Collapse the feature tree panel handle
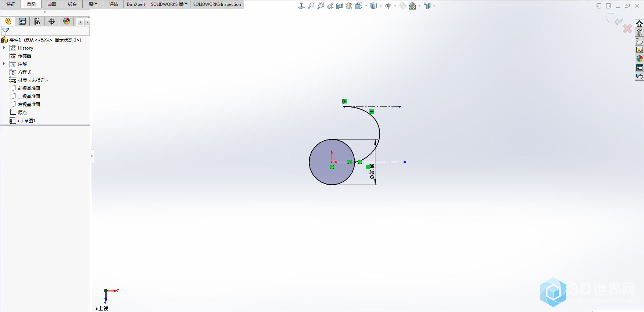The image size is (644, 312). [92, 156]
